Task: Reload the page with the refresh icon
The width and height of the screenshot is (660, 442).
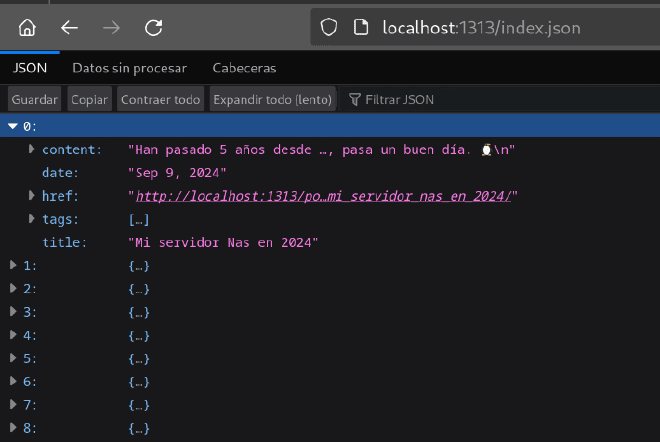Action: pos(154,28)
